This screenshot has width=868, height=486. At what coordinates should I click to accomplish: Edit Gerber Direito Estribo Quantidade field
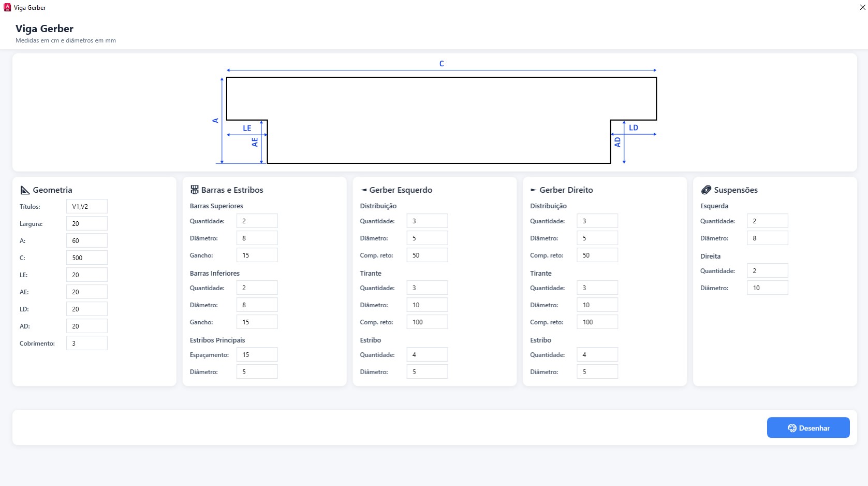[x=597, y=354]
